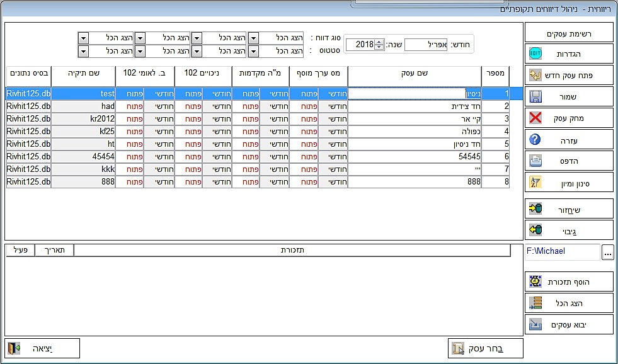Viewport: 618px width, 364px height.
Task: Click folder name kkk
Action: (x=83, y=169)
